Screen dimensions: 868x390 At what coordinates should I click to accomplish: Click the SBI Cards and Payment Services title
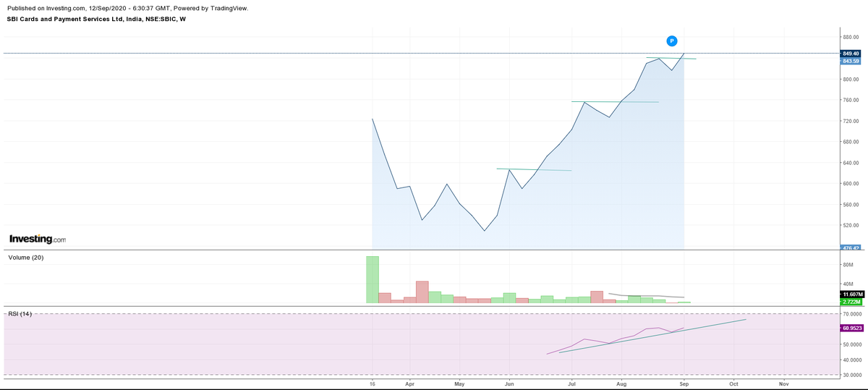pyautogui.click(x=95, y=19)
